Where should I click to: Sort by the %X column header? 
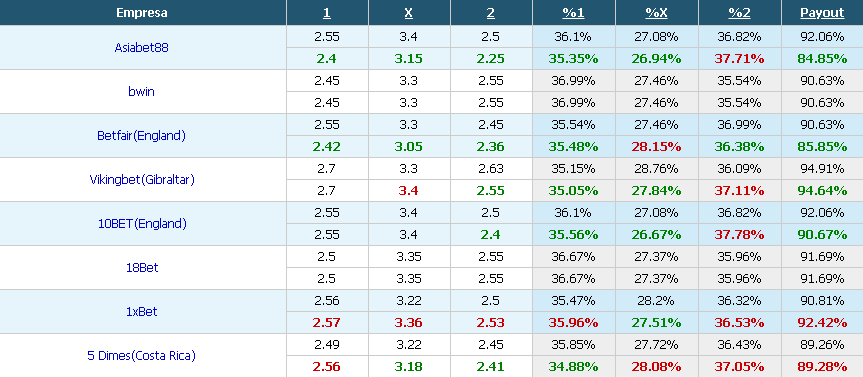[x=656, y=13]
